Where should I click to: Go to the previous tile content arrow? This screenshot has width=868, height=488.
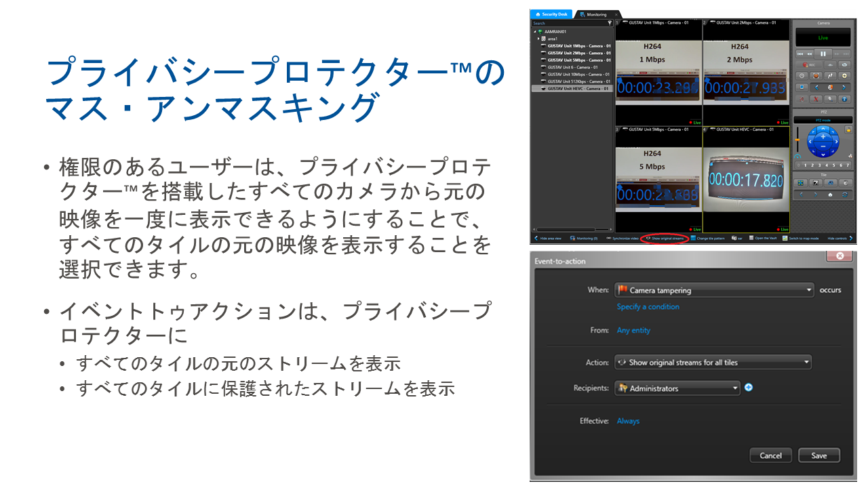click(801, 195)
